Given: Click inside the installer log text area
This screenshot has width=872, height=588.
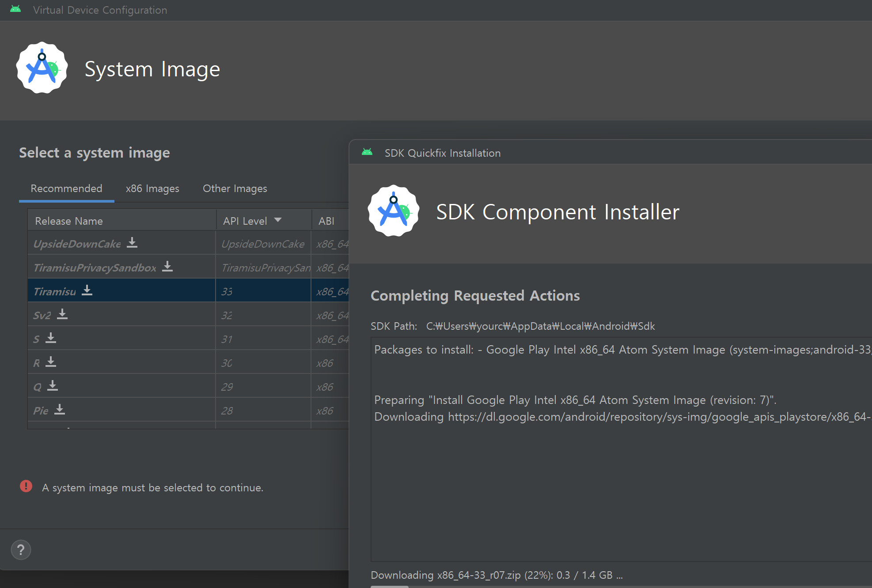Looking at the screenshot, I should [618, 486].
